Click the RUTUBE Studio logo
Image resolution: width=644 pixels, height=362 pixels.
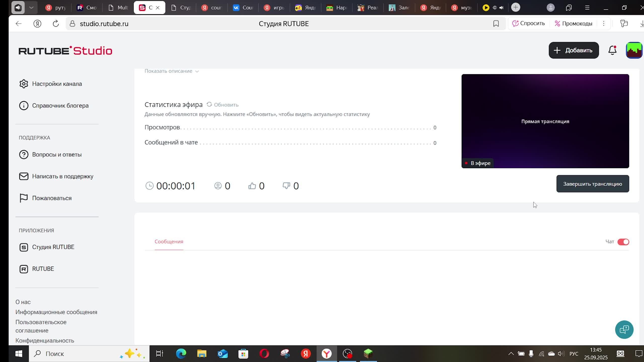[x=65, y=51]
